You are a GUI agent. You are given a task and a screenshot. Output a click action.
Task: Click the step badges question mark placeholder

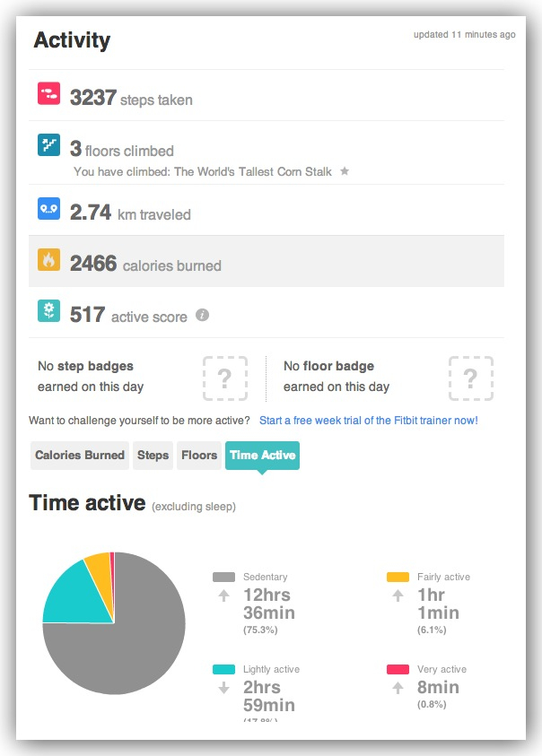[x=224, y=378]
